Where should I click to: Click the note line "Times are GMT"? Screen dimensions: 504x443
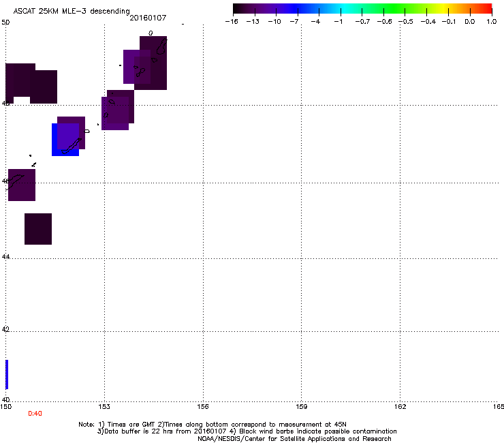pos(131,425)
